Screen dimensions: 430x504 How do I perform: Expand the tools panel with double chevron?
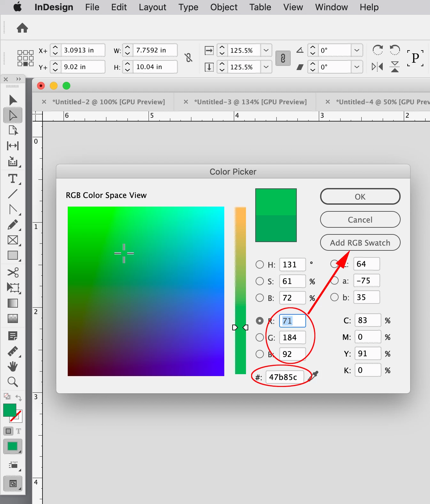click(x=19, y=79)
